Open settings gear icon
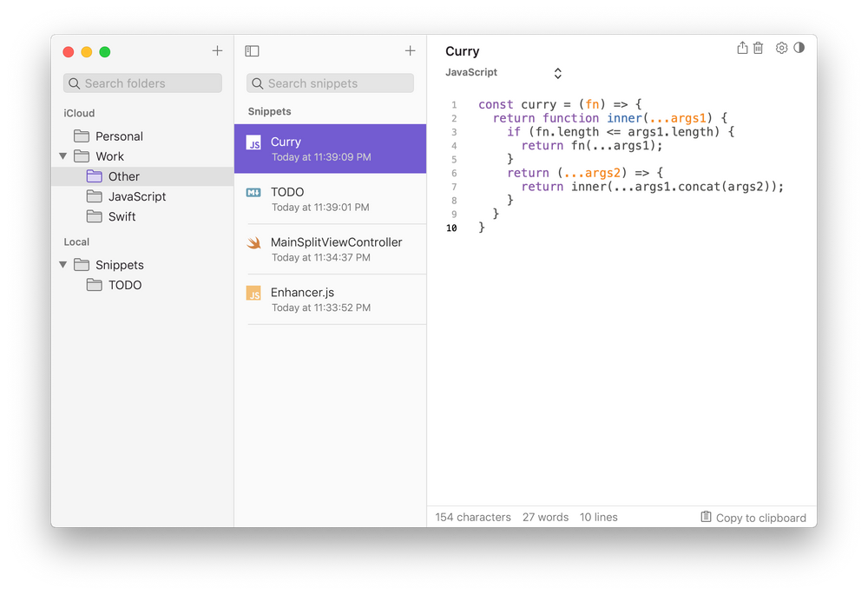This screenshot has height=595, width=868. 781,48
